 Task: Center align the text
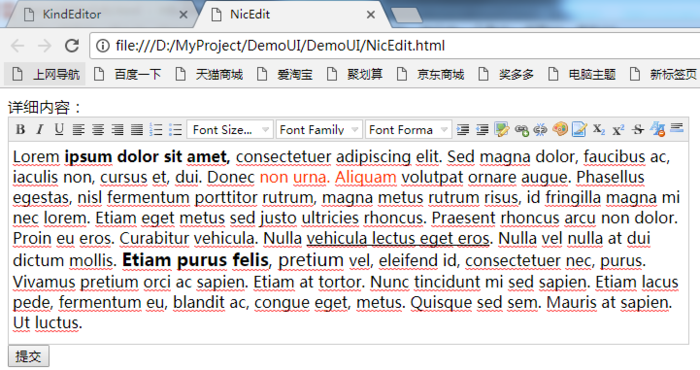[98, 129]
